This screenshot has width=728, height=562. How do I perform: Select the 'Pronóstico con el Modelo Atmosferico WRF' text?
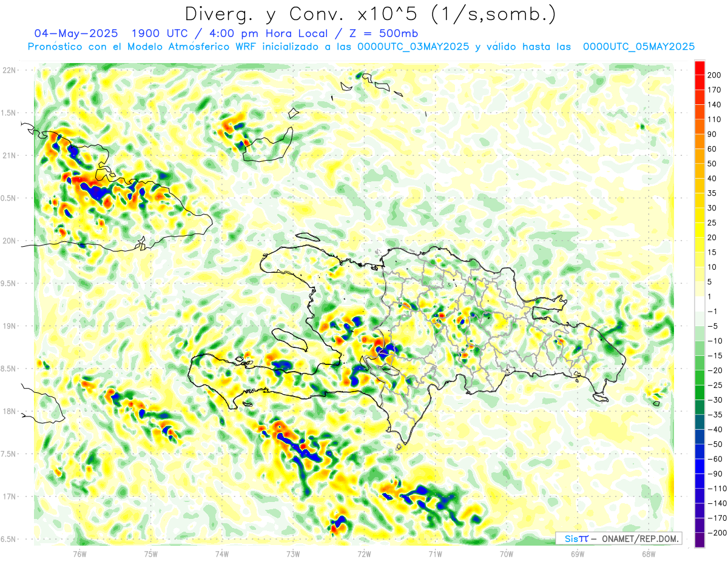[143, 47]
